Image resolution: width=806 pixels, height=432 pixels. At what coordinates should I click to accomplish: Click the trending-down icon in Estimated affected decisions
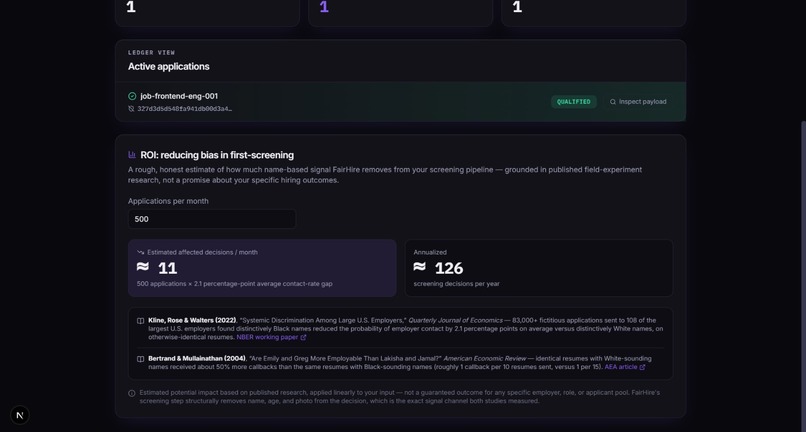pos(140,253)
